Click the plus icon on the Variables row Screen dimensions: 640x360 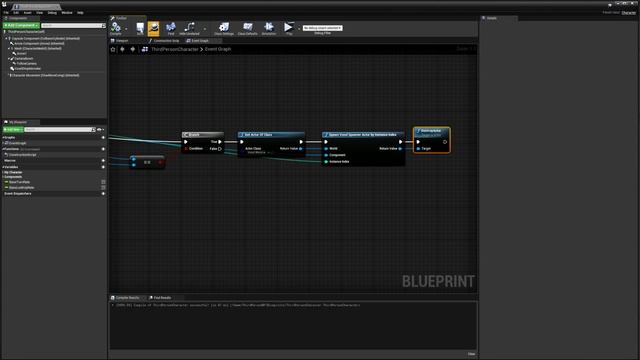pyautogui.click(x=103, y=167)
